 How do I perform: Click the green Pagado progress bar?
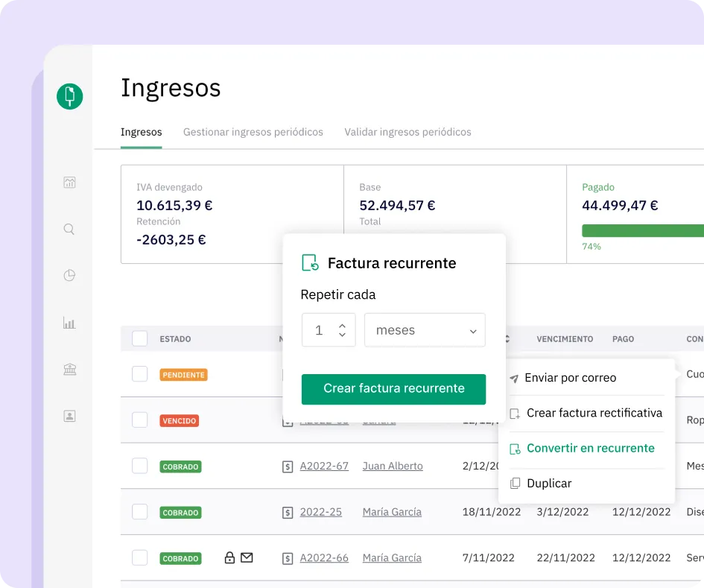point(642,231)
